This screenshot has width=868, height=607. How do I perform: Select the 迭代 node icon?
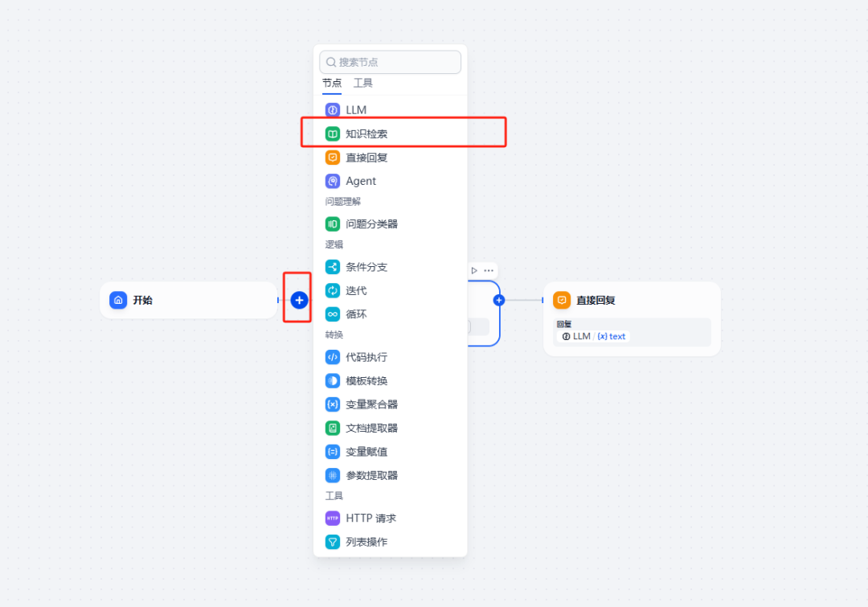point(333,290)
